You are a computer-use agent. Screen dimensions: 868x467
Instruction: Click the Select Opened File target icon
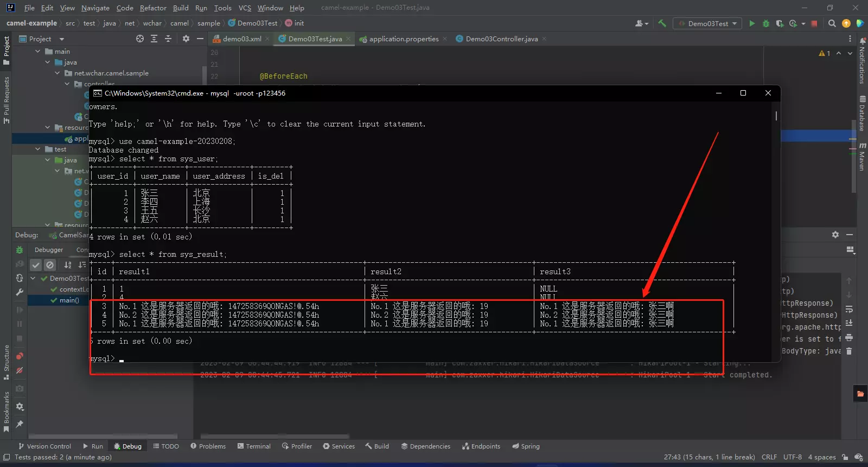[140, 39]
